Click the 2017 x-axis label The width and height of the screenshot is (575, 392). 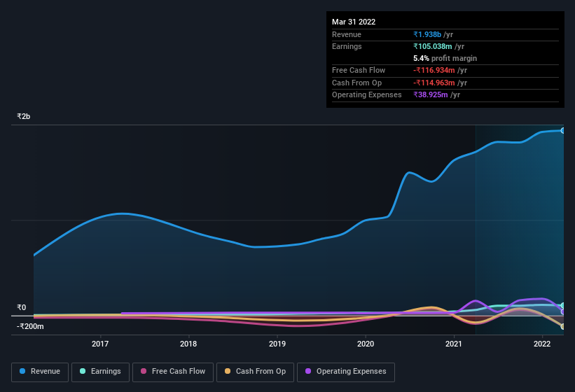100,344
